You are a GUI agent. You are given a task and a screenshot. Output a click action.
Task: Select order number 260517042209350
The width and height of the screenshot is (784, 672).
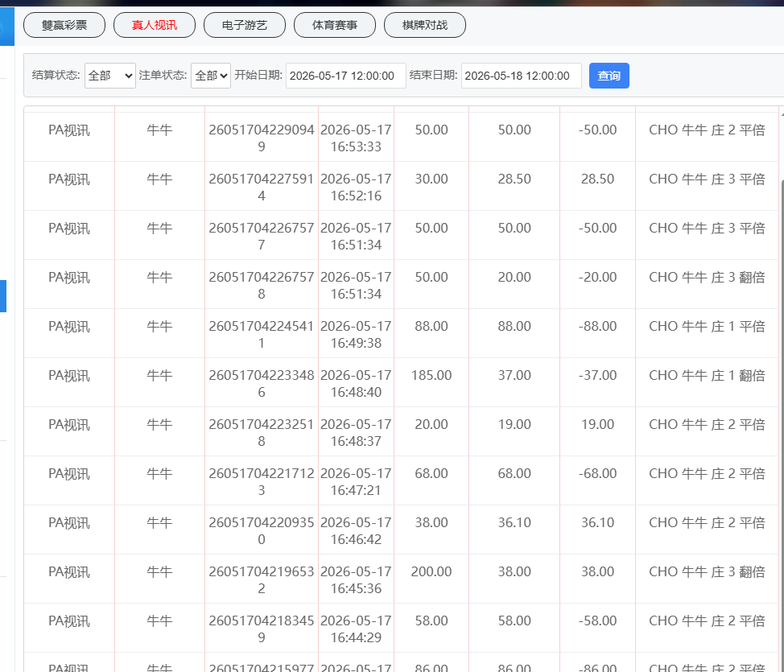click(x=262, y=530)
